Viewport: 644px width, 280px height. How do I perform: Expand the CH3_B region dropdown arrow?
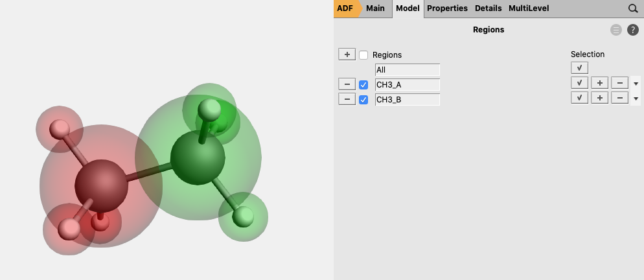(x=636, y=99)
